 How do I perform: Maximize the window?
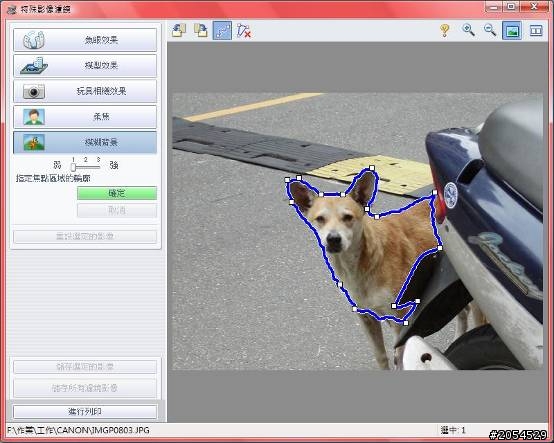pyautogui.click(x=511, y=7)
